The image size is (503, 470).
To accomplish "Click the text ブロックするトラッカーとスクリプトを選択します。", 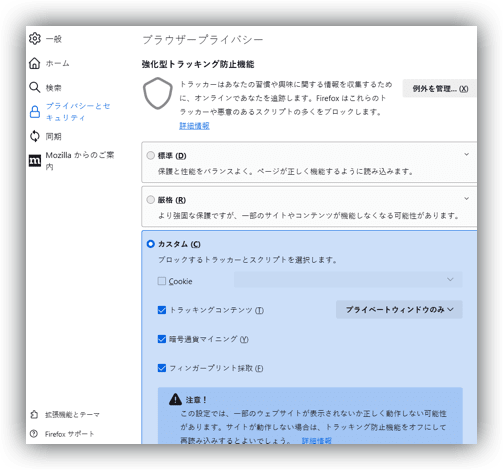I will pyautogui.click(x=247, y=260).
